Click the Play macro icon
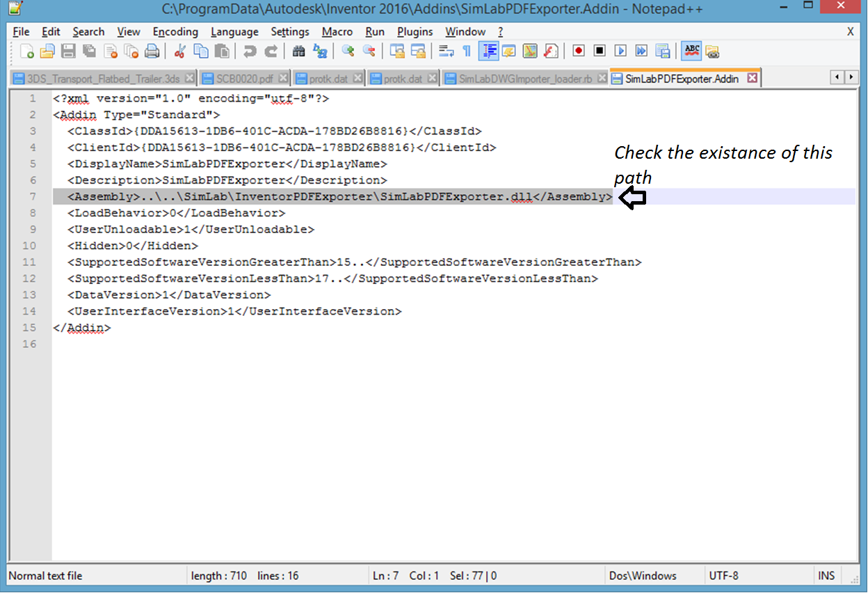This screenshot has height=593, width=868. [x=620, y=51]
